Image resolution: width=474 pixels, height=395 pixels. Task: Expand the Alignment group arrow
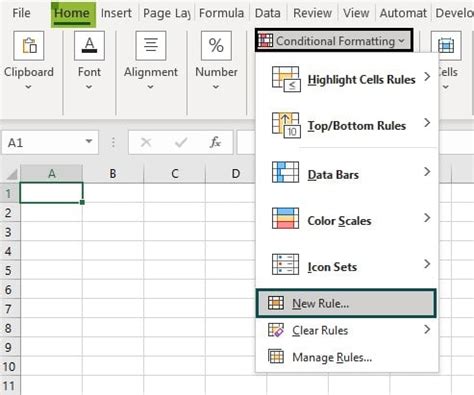click(150, 87)
